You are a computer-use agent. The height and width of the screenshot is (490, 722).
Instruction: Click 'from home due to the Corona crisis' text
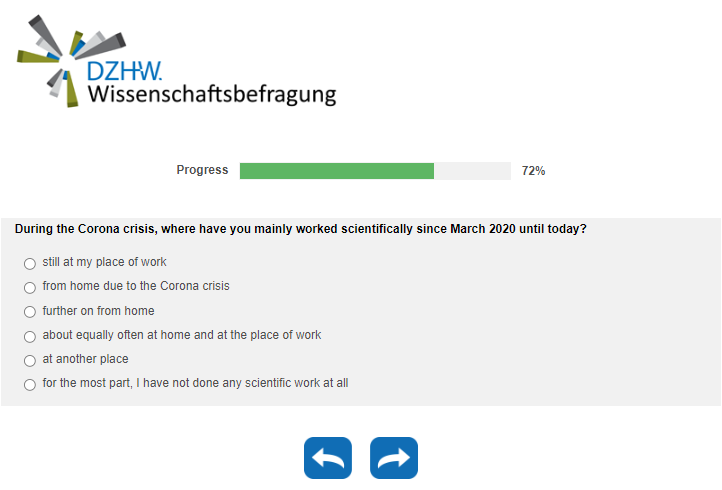coord(136,286)
